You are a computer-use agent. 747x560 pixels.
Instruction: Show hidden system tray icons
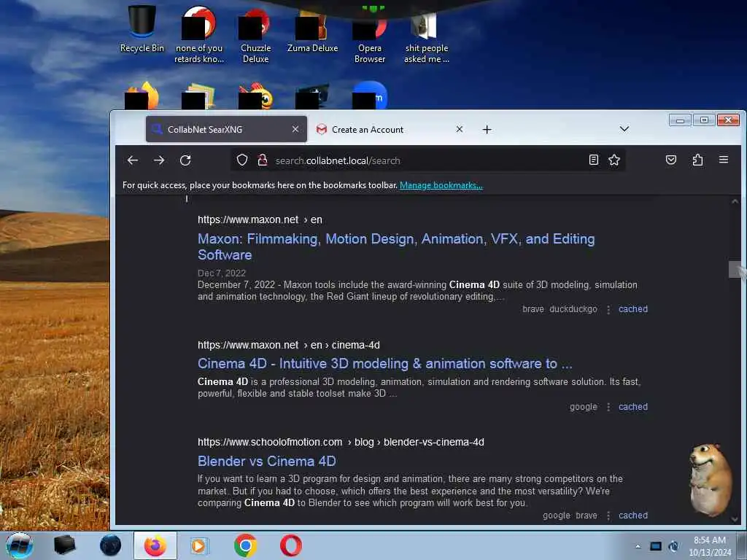pyautogui.click(x=638, y=546)
